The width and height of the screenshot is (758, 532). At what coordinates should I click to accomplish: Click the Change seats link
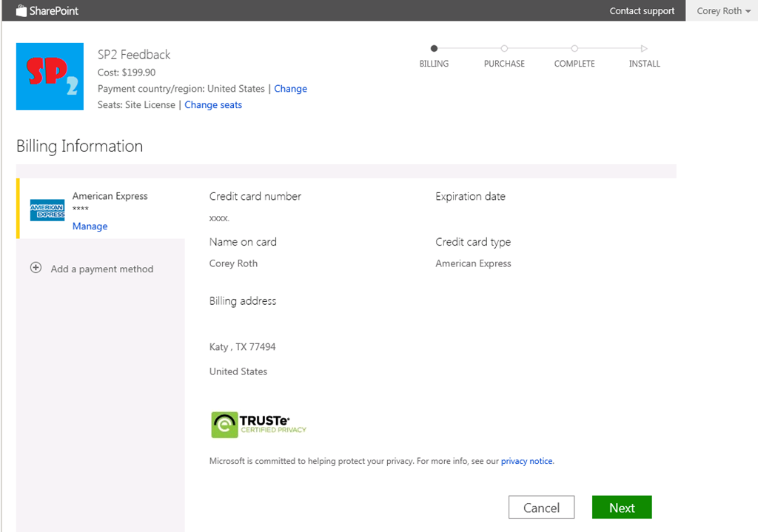(213, 105)
